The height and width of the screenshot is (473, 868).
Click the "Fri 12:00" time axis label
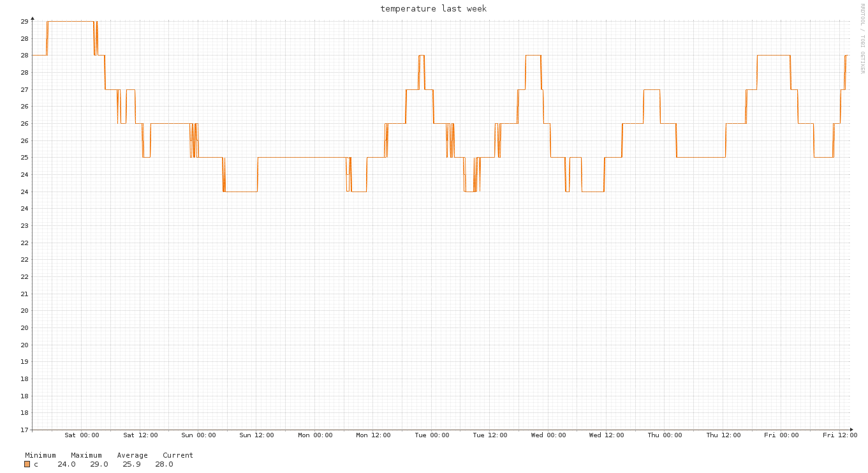[840, 435]
